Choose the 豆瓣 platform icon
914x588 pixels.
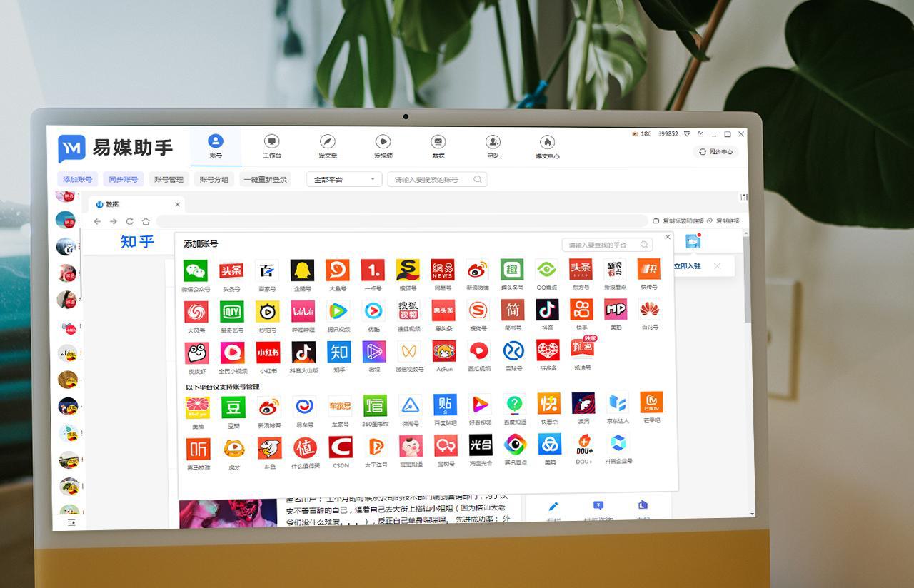pyautogui.click(x=233, y=407)
